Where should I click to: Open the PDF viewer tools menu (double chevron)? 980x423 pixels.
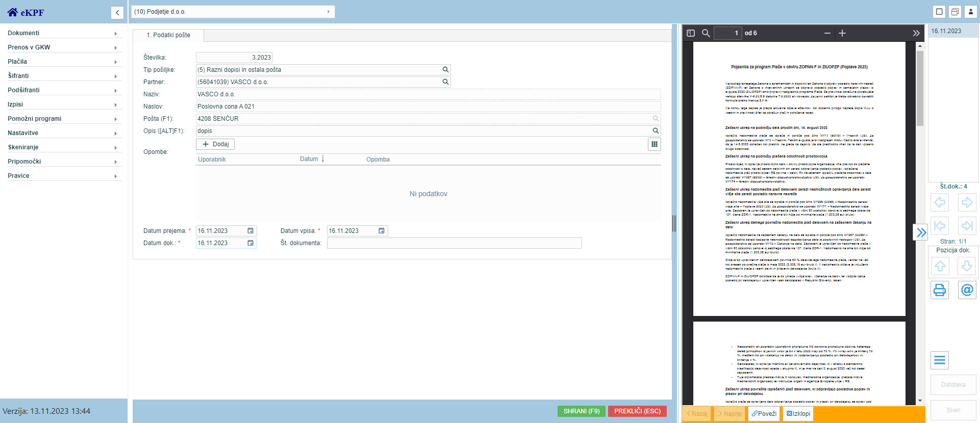click(x=916, y=33)
